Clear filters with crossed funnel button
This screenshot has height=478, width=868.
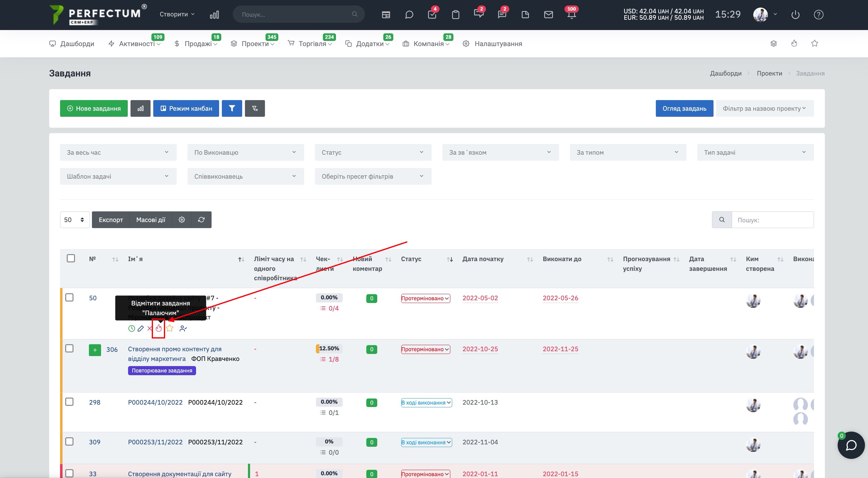[x=255, y=108]
